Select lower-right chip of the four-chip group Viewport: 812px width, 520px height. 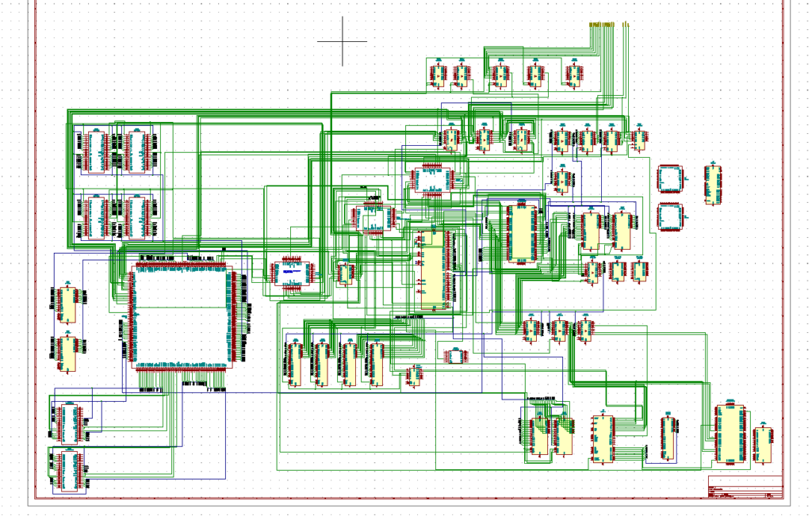point(136,217)
